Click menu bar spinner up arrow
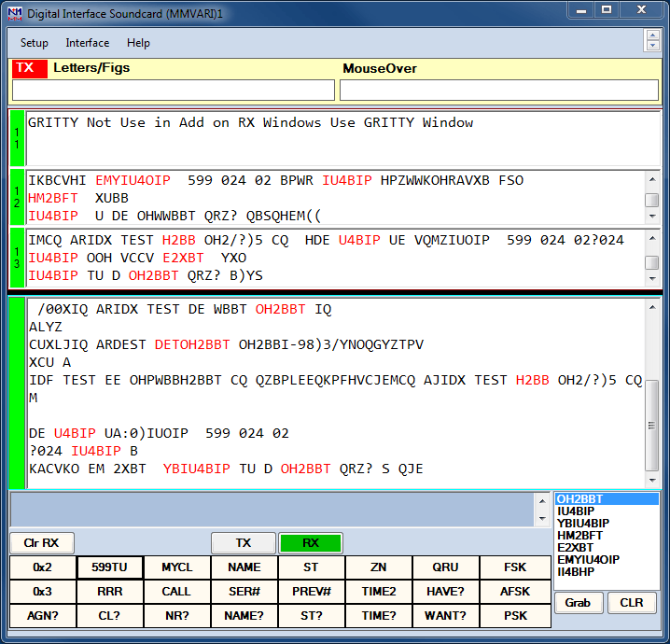Viewport: 670px width, 644px height. pos(652,35)
